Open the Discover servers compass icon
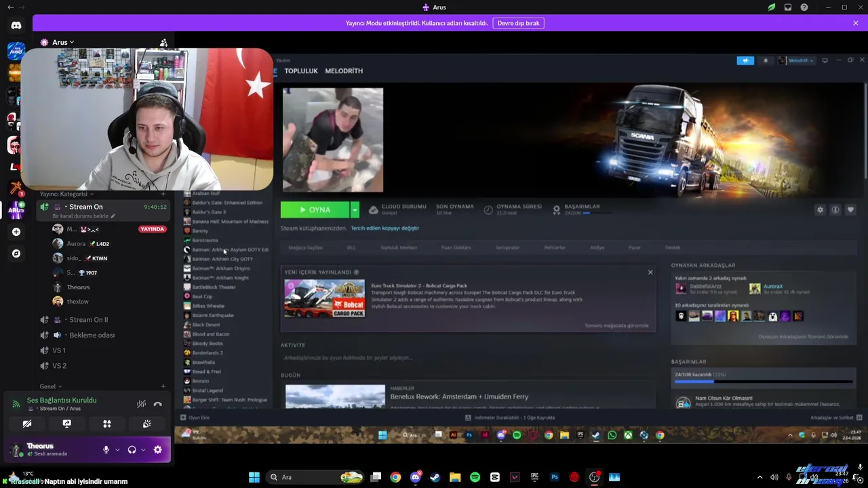 point(16,253)
